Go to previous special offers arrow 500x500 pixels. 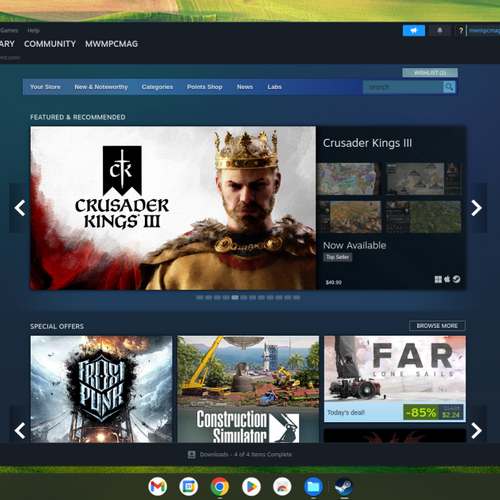(x=20, y=430)
